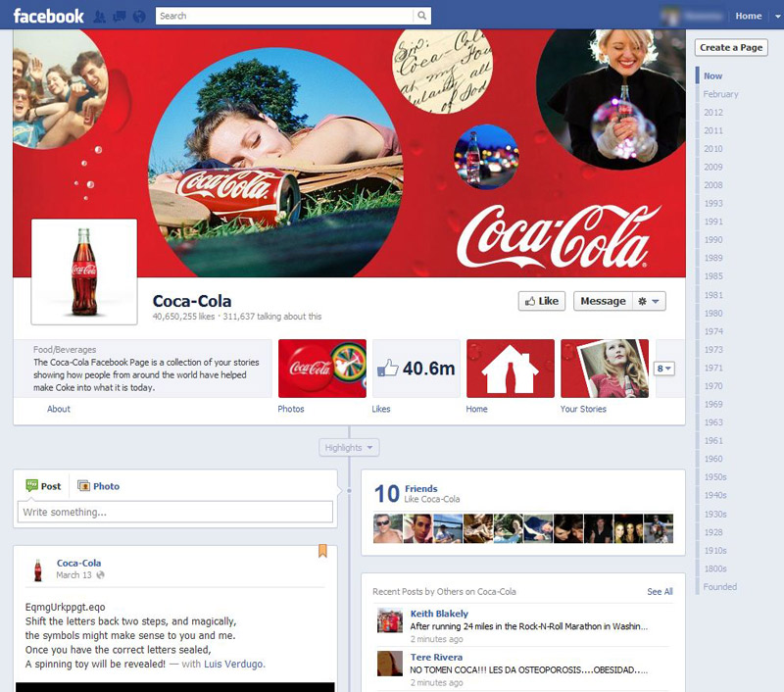Open the Home app tile with house

[510, 369]
